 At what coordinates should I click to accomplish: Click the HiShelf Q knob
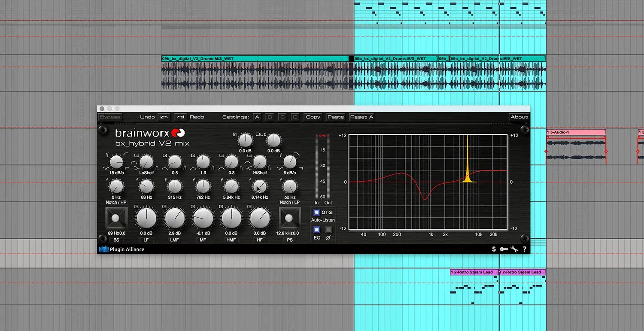260,162
